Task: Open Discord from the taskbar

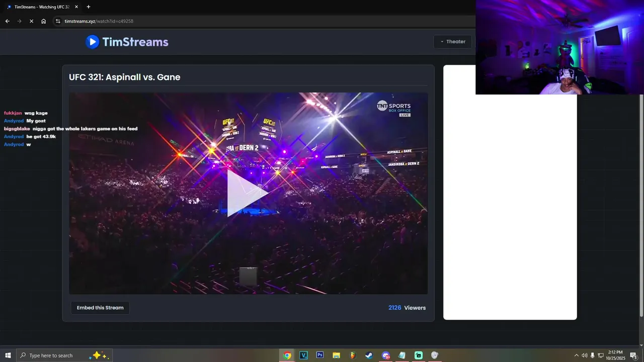Action: tap(385, 355)
